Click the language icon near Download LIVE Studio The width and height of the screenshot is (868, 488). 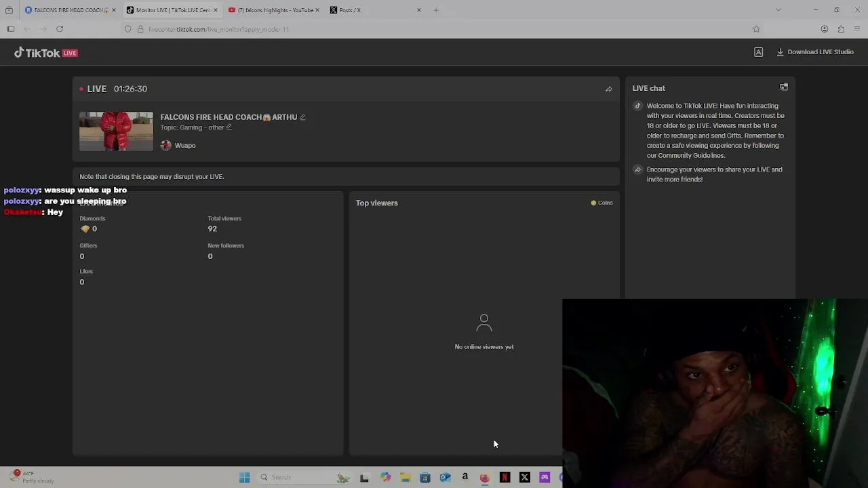coord(758,52)
